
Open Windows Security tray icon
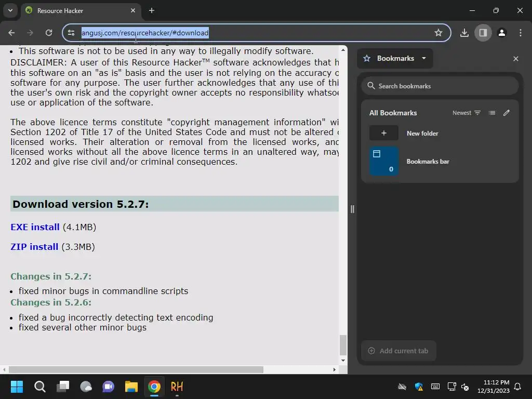419,387
